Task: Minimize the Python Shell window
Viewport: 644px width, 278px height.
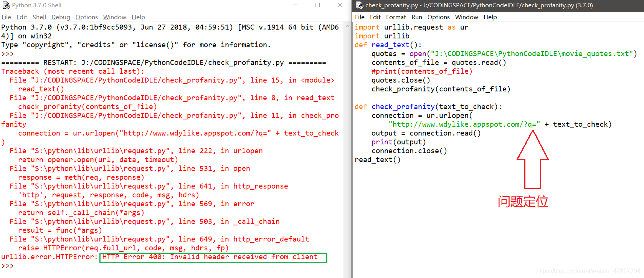Action: (x=295, y=5)
